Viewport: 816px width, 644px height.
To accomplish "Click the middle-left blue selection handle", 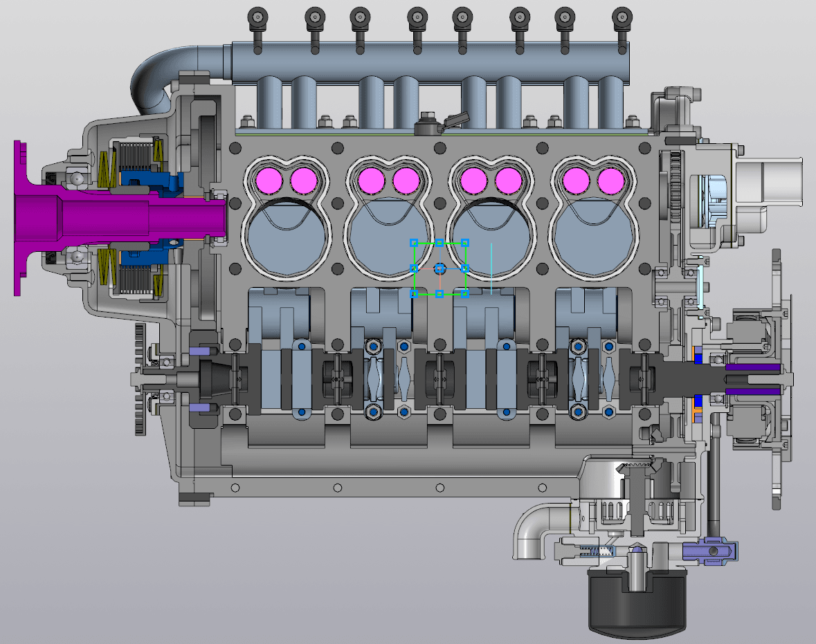I will pyautogui.click(x=414, y=268).
